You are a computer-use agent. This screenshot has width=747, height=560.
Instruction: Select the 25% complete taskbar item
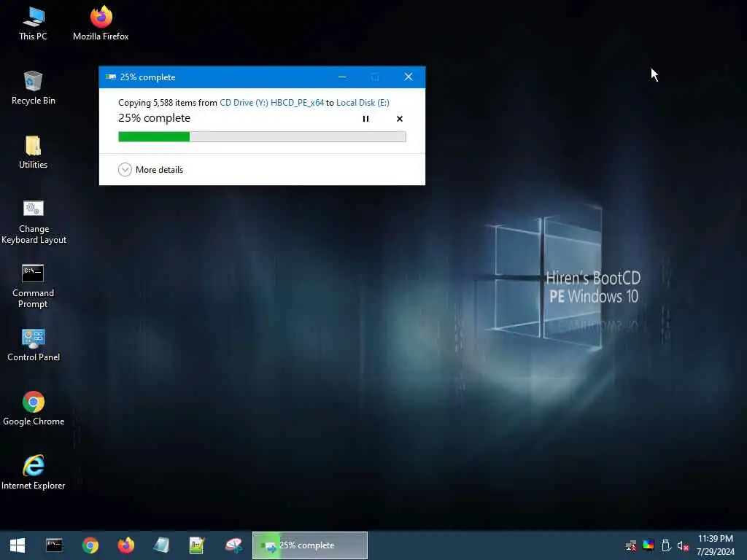[x=309, y=545]
